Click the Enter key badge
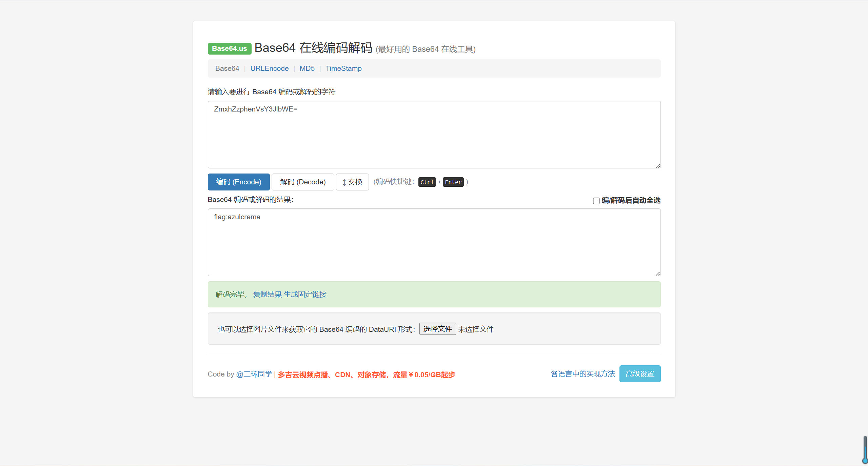The height and width of the screenshot is (466, 868). [x=453, y=182]
